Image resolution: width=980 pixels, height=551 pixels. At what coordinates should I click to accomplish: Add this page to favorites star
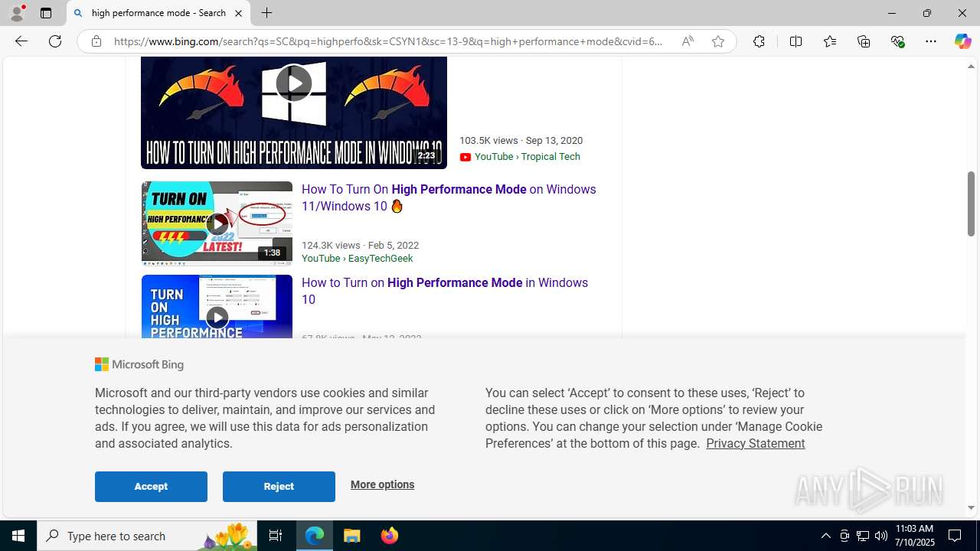[x=718, y=41]
